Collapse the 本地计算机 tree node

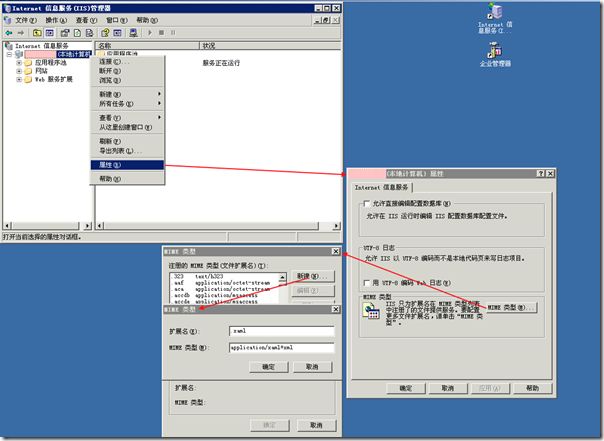(x=9, y=54)
